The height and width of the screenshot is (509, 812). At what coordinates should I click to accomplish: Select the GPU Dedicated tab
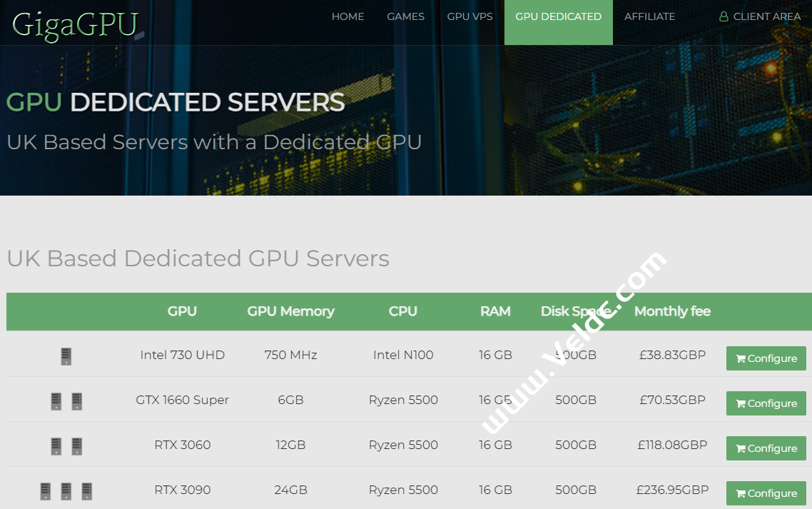(558, 16)
